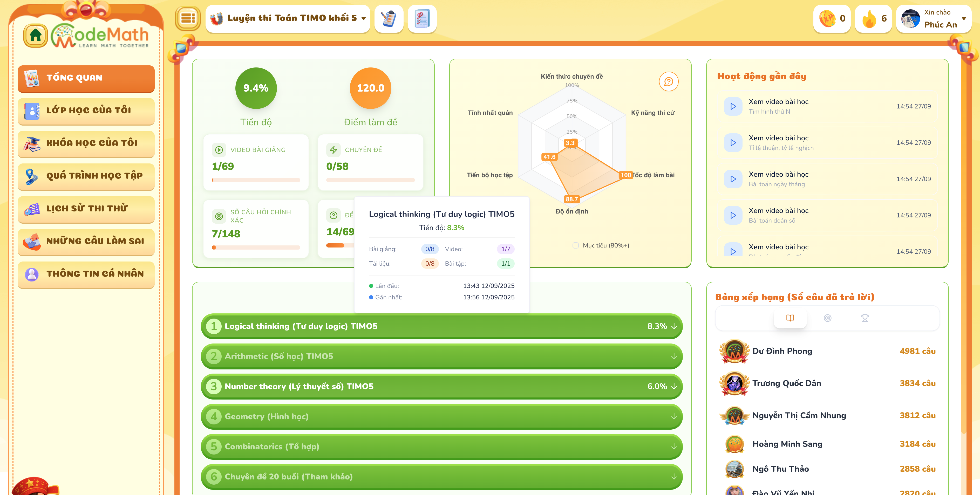This screenshot has height=495, width=980.
Task: Play the 'Tìm hình thứ N' video icon
Action: coord(733,106)
